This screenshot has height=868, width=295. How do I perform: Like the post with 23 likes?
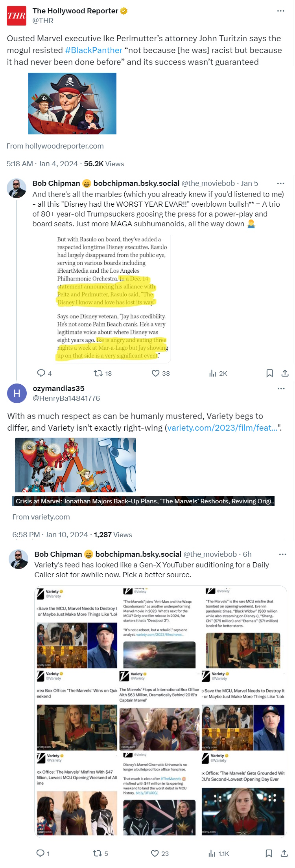[x=155, y=853]
